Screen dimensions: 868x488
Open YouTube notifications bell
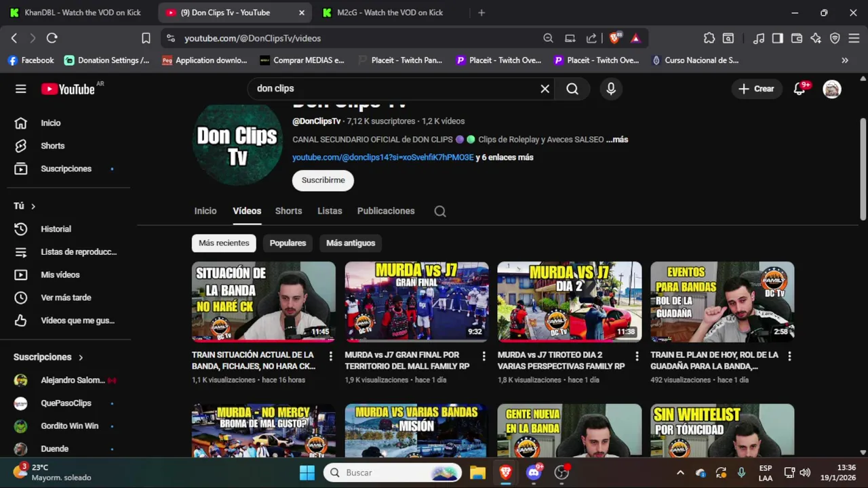800,89
